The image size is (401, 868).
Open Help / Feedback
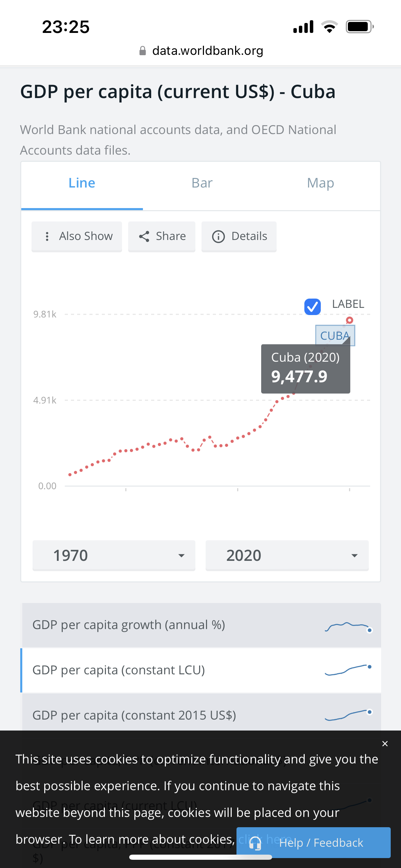[x=321, y=843]
